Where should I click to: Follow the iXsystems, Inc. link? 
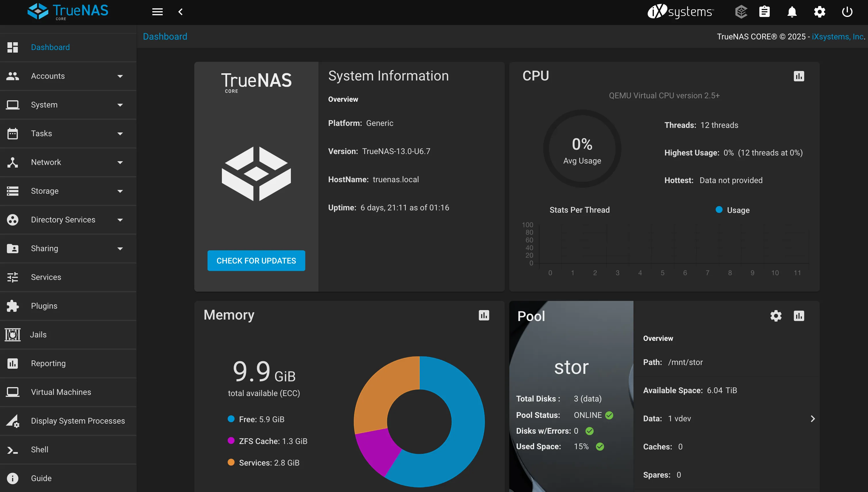838,36
